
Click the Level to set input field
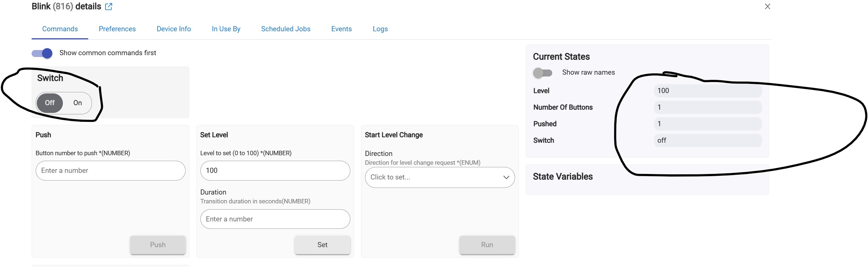[x=275, y=171]
